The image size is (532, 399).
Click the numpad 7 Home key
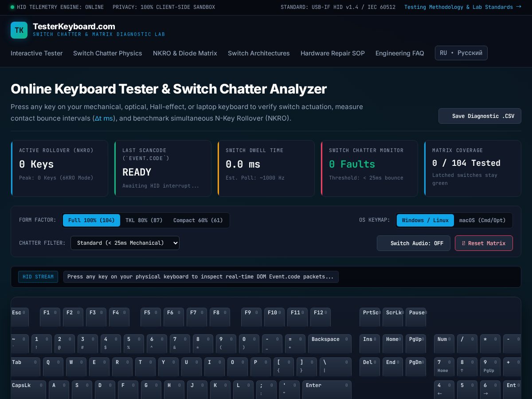tap(444, 367)
